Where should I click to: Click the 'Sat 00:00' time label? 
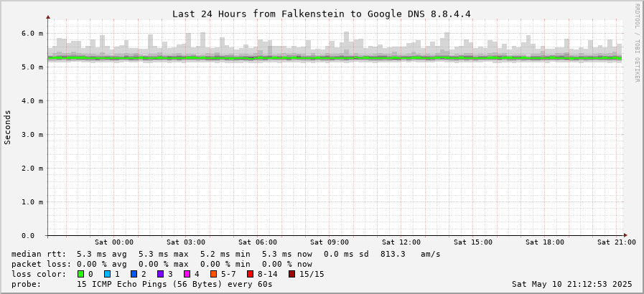pos(113,242)
